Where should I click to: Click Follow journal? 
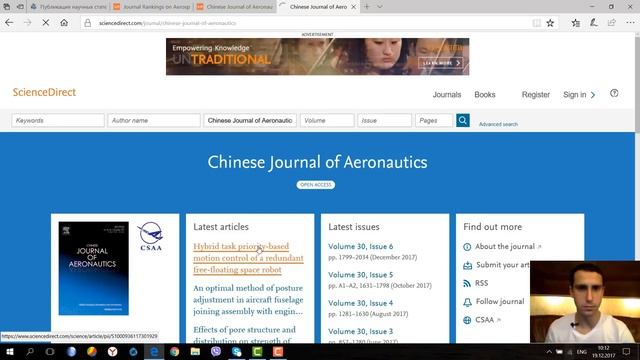[494, 302]
